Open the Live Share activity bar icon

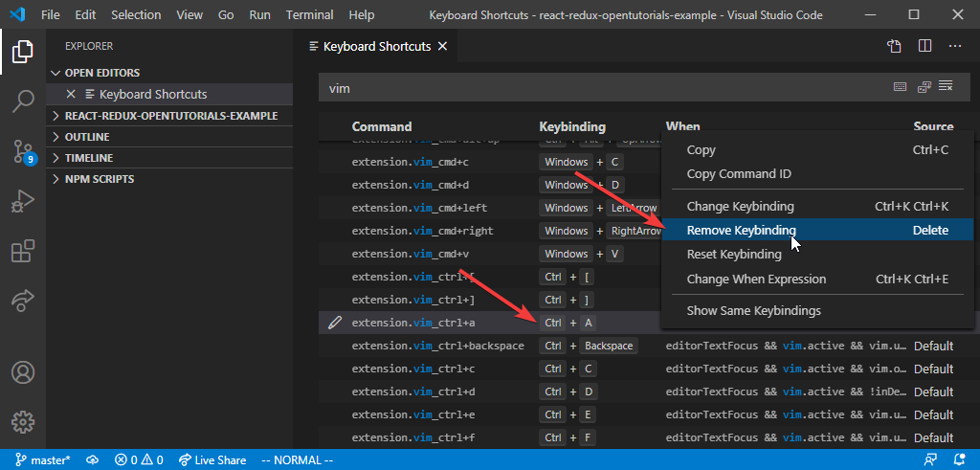pyautogui.click(x=23, y=302)
